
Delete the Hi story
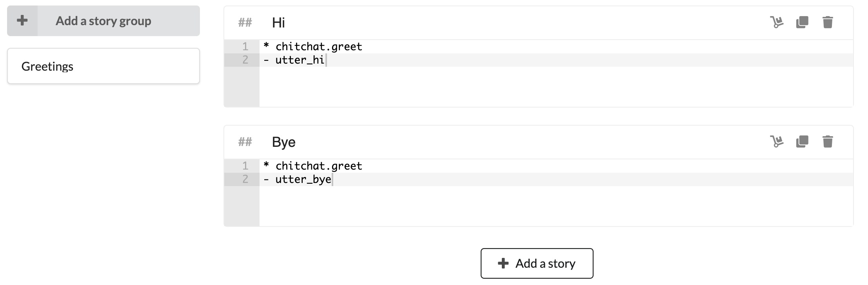pos(828,22)
